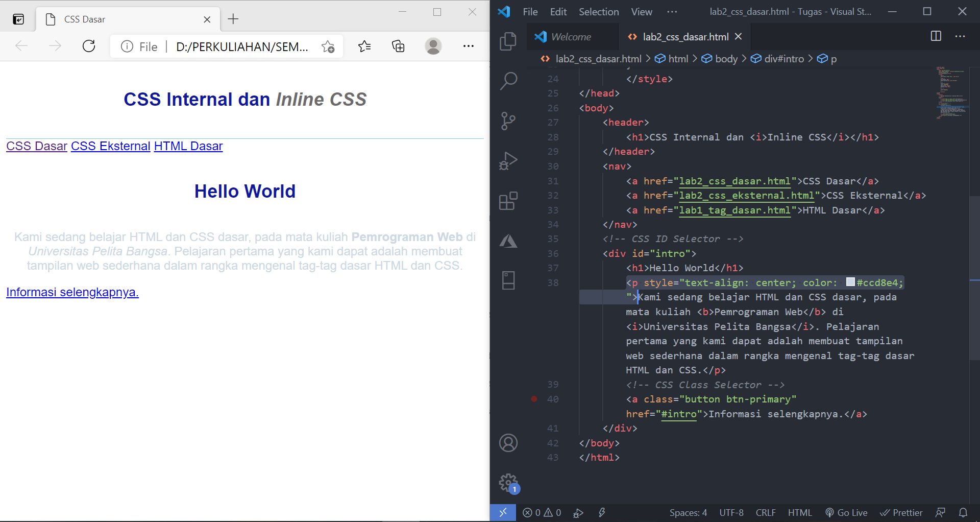Screen dimensions: 980x522
Task: Toggle the breakpoint on line 40
Action: click(534, 399)
